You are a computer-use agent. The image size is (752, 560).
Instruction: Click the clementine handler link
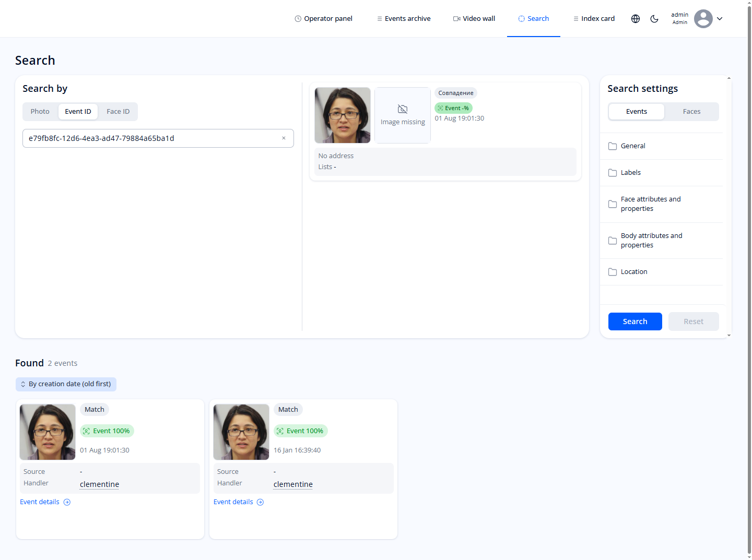pyautogui.click(x=99, y=484)
